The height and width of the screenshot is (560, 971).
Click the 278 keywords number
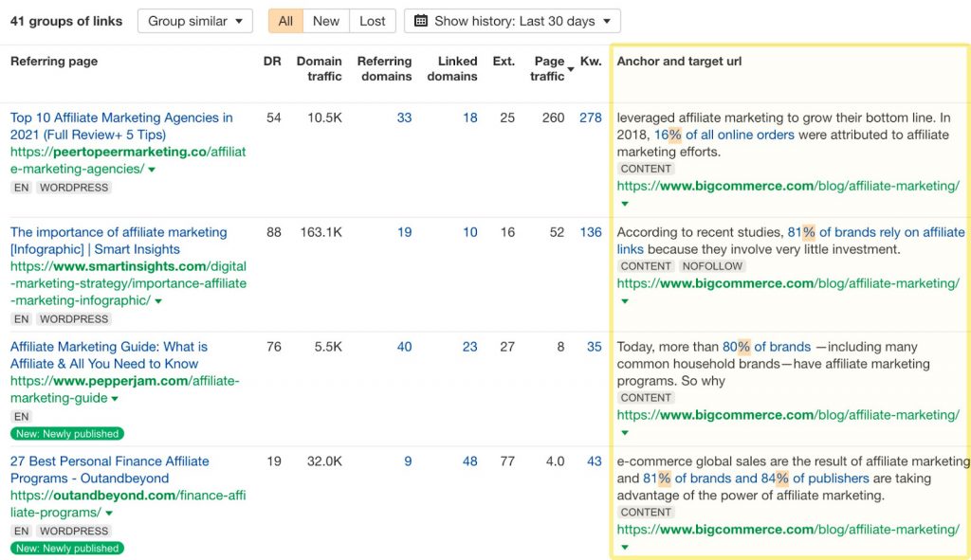590,117
